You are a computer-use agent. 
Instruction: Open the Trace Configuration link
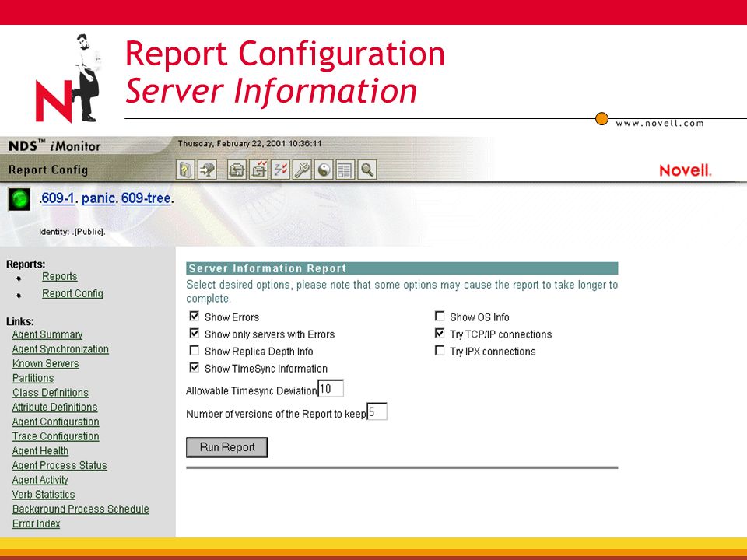pyautogui.click(x=56, y=436)
